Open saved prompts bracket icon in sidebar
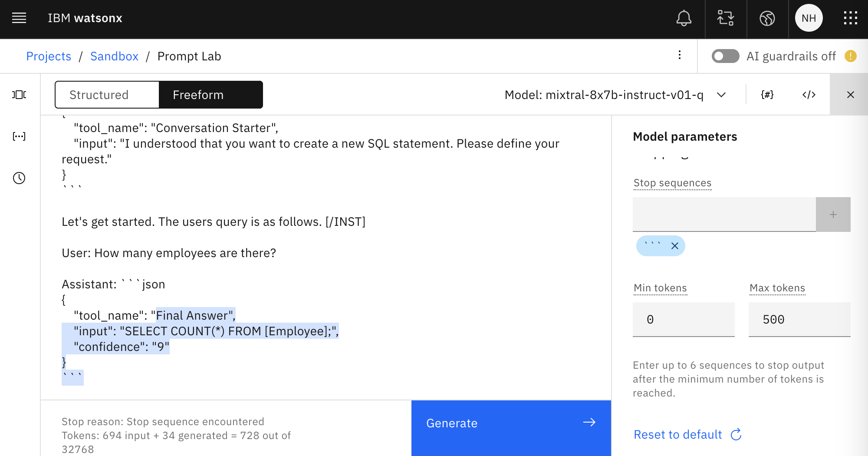This screenshot has height=456, width=868. click(19, 136)
